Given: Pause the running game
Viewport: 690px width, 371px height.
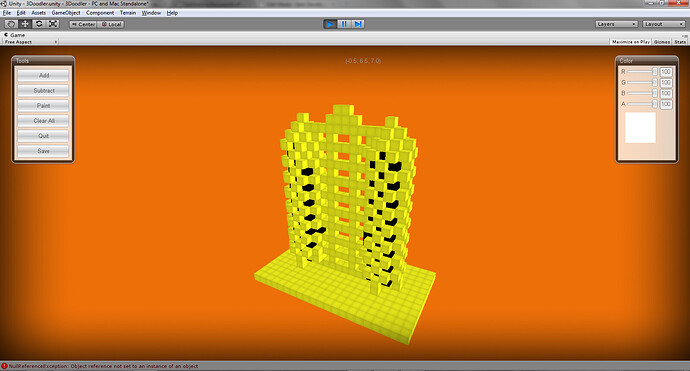Looking at the screenshot, I should tap(344, 24).
